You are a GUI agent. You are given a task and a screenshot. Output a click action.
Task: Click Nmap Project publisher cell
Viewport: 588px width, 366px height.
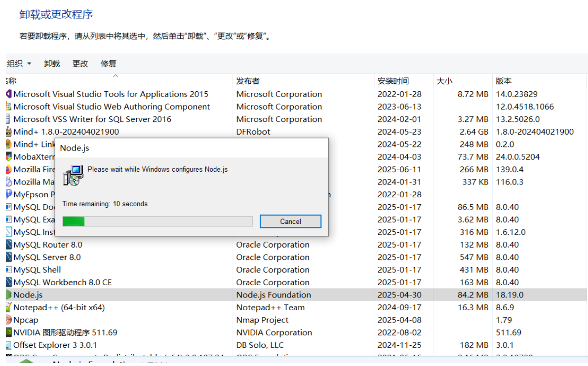click(x=262, y=320)
